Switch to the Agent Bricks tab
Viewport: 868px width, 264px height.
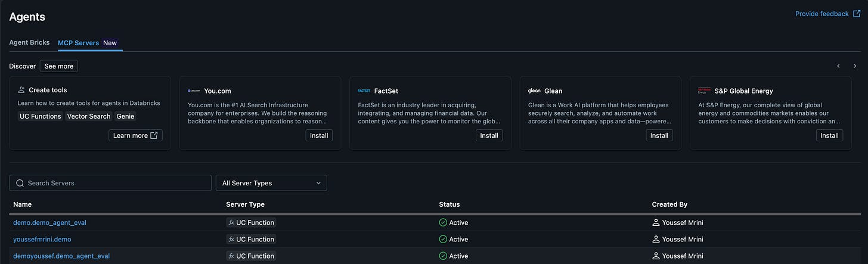coord(29,43)
